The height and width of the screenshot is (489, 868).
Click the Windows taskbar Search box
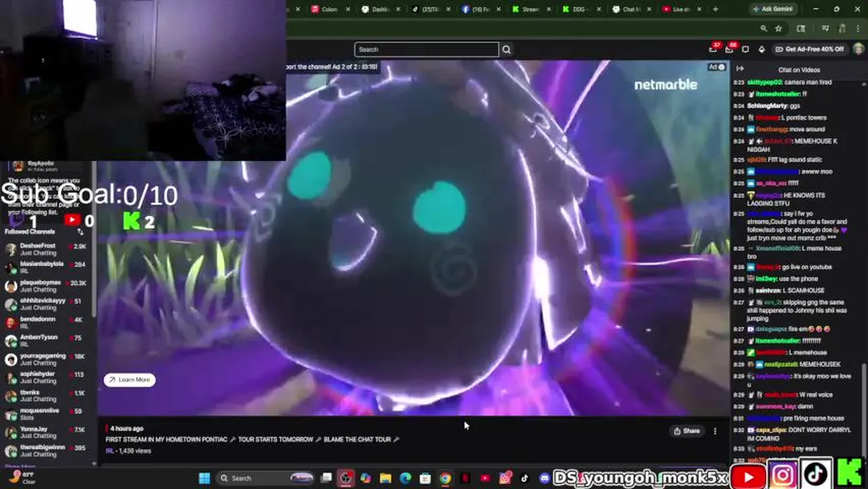coord(266,478)
